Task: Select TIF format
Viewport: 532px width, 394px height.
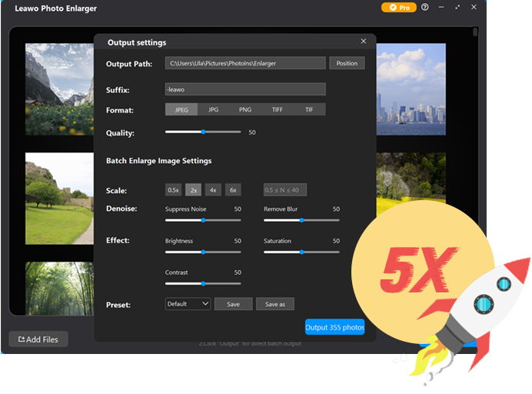Action: coord(309,110)
